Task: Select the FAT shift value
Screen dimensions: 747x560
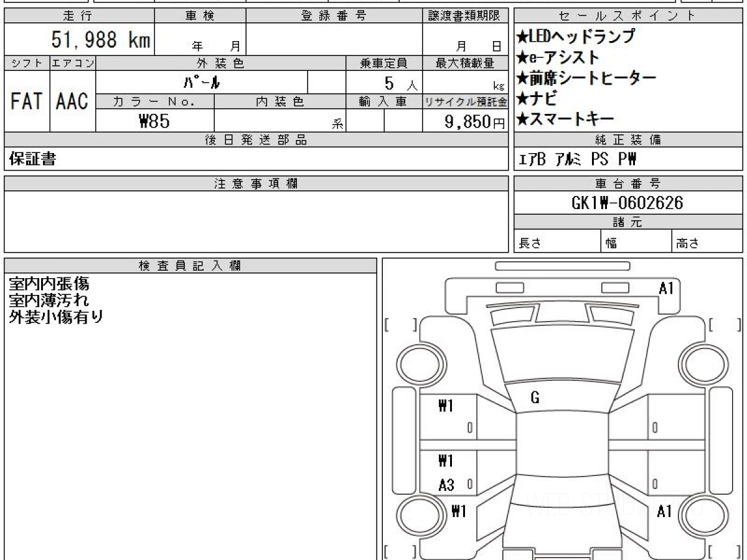Action: coord(26,101)
